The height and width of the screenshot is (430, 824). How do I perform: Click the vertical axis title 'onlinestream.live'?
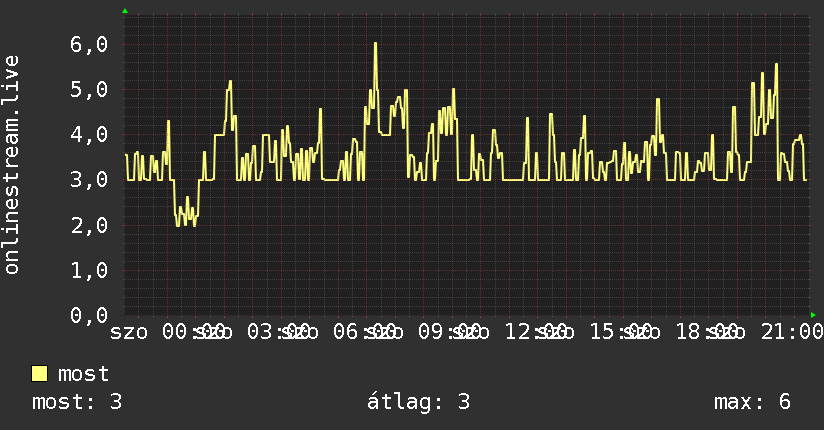pyautogui.click(x=11, y=165)
